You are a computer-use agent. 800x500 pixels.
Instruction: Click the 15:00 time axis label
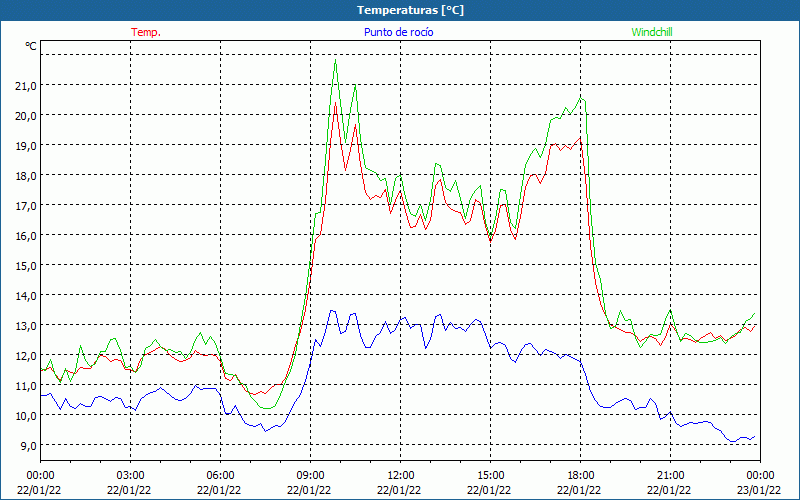point(490,475)
